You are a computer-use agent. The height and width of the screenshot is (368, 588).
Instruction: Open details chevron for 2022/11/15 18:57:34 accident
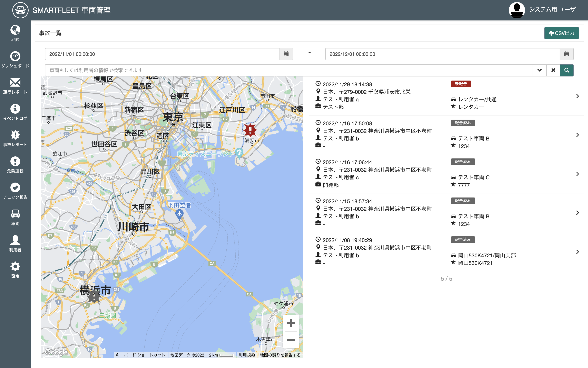[x=577, y=213]
